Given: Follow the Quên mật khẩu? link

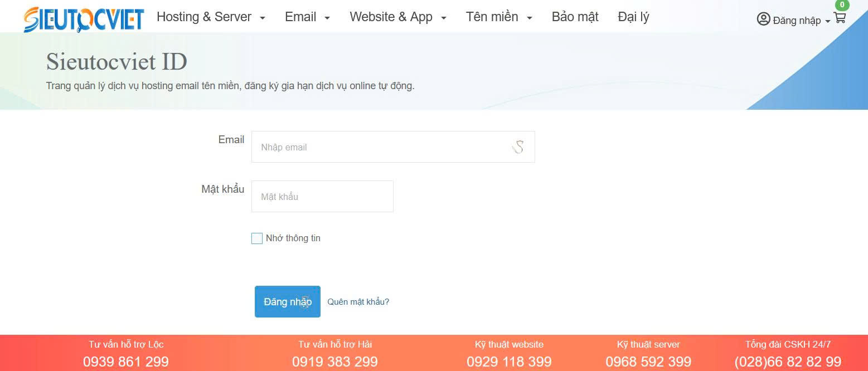Looking at the screenshot, I should point(358,302).
